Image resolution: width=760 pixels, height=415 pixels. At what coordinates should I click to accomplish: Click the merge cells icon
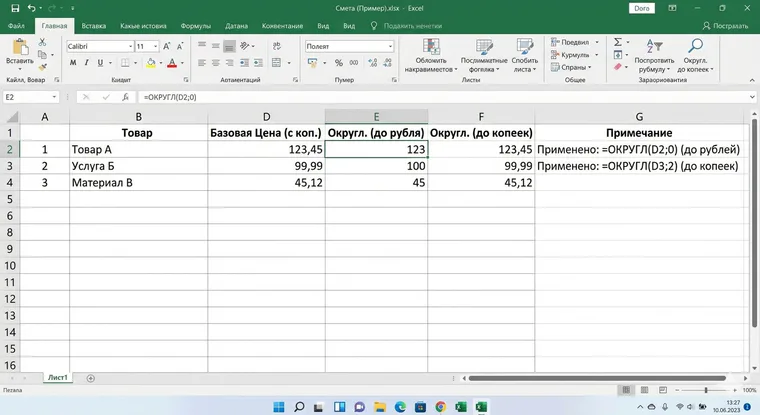click(x=277, y=63)
